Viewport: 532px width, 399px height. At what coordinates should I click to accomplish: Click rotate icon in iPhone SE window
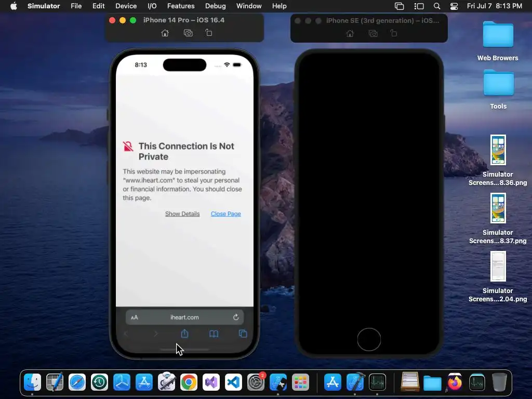pos(394,33)
